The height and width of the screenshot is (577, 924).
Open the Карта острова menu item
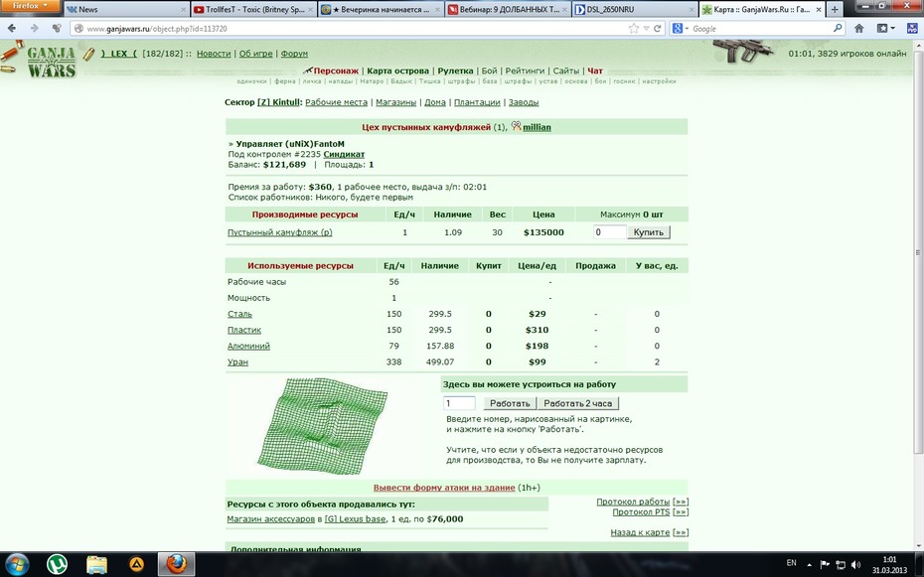pos(397,71)
